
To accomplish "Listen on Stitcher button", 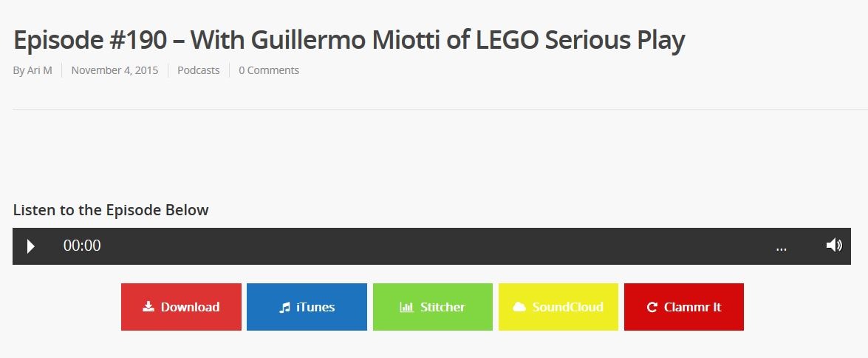I will pyautogui.click(x=433, y=307).
